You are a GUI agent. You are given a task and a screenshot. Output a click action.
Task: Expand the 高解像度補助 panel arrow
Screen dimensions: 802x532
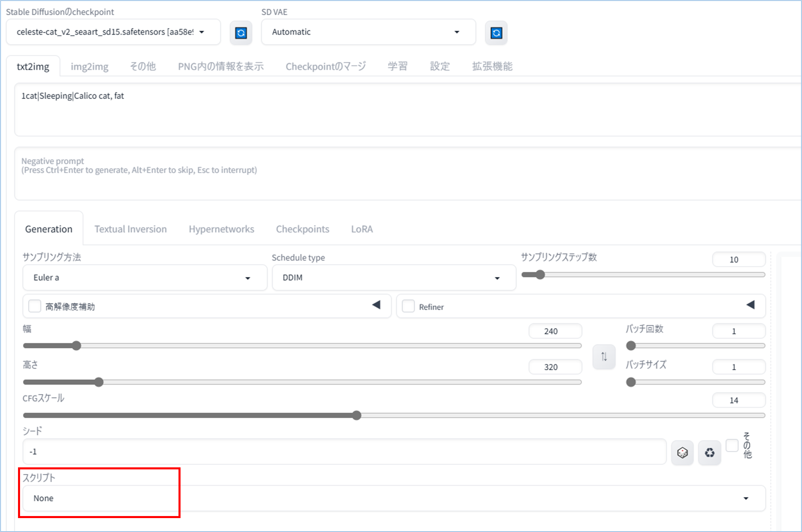click(x=376, y=305)
